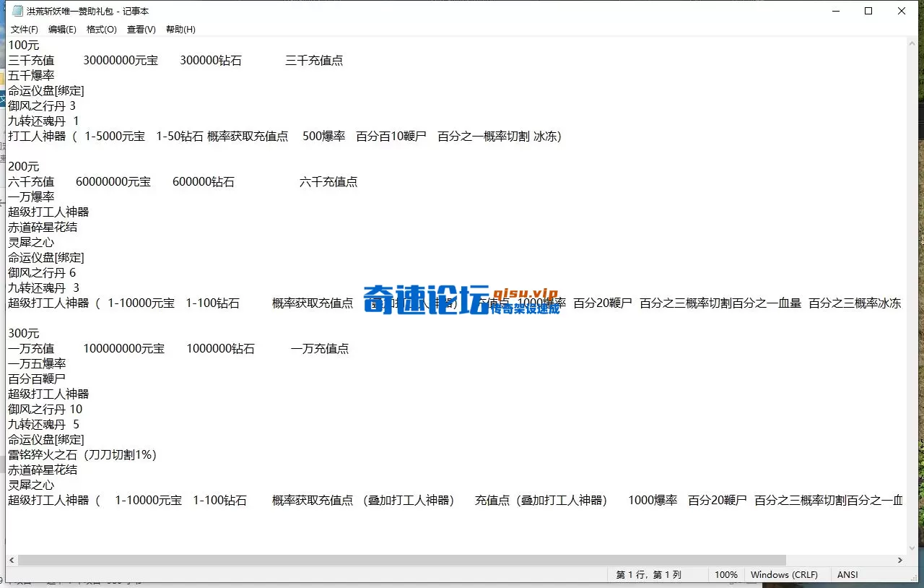Place cursor on the 100元 text line

click(x=23, y=44)
